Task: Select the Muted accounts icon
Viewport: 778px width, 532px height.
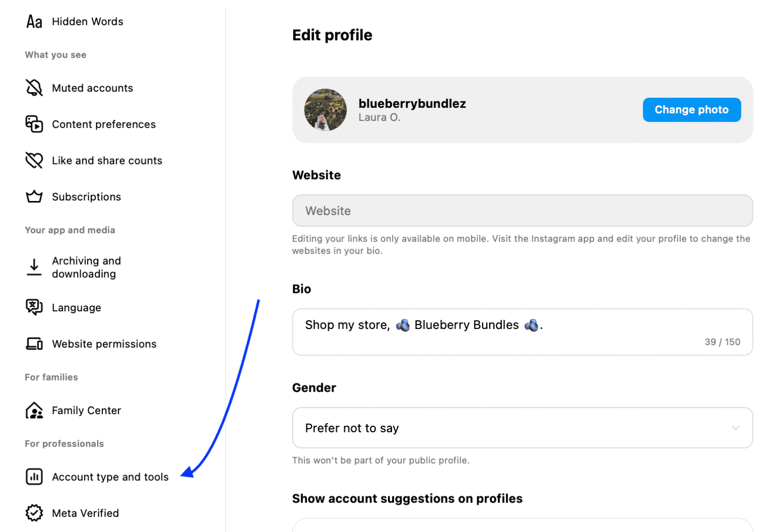Action: coord(34,88)
